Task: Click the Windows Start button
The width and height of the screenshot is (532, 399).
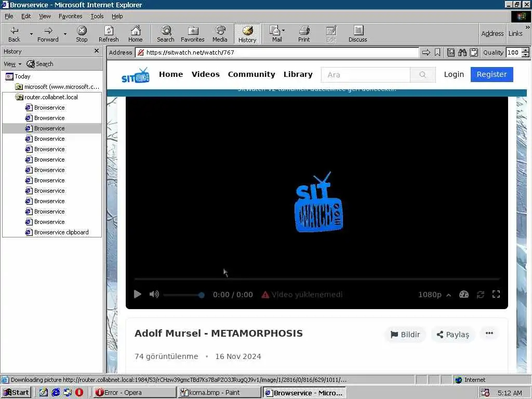Action: click(16, 393)
